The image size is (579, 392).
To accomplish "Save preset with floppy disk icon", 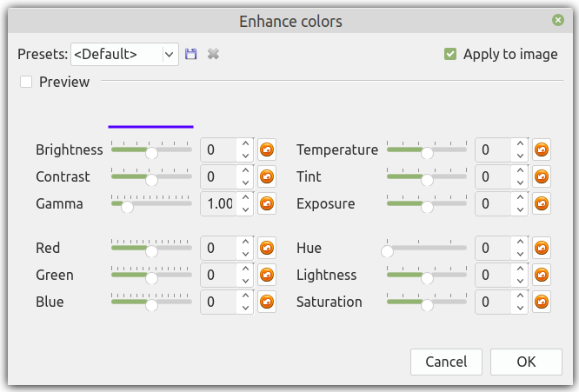I will tap(191, 54).
